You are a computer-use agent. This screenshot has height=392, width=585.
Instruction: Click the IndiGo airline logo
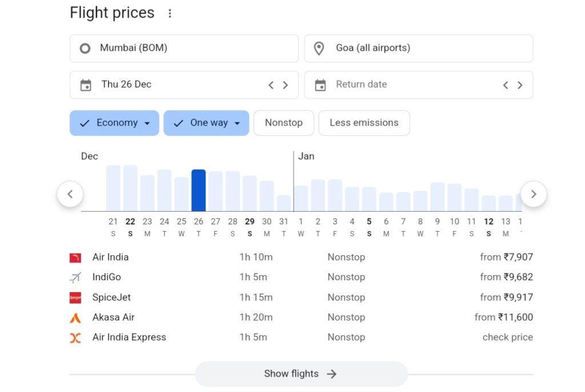tap(75, 277)
